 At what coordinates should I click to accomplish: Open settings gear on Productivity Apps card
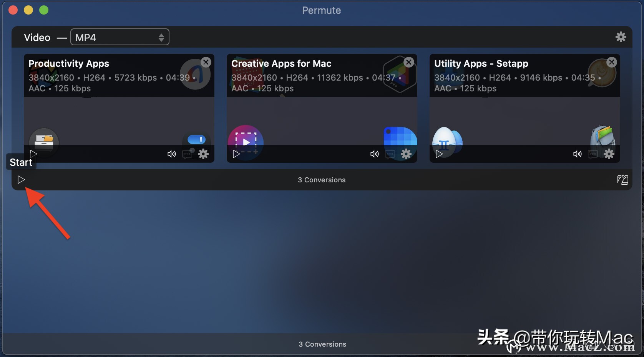(203, 154)
